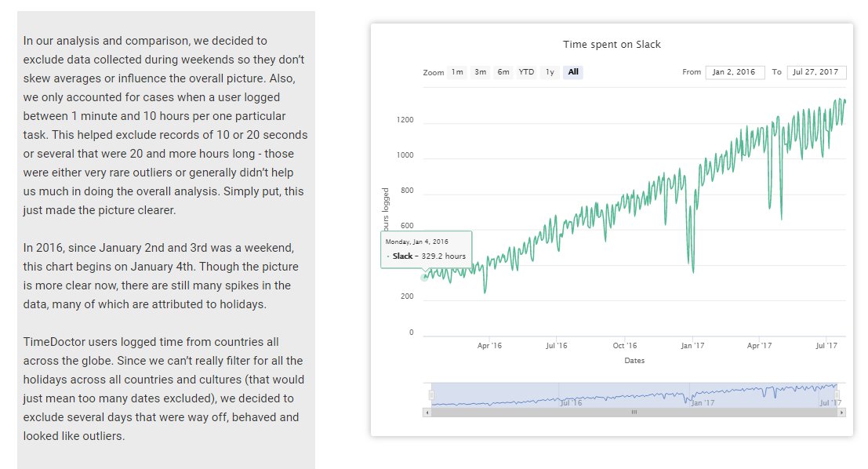Set chart zoom to 1m
Image resolution: width=868 pixels, height=469 pixels.
point(456,72)
